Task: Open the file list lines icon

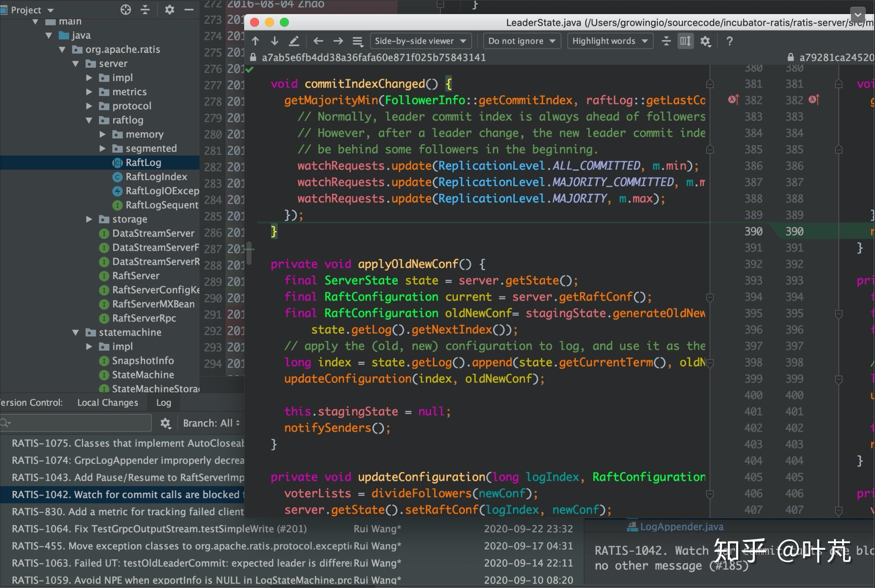Action: point(357,41)
